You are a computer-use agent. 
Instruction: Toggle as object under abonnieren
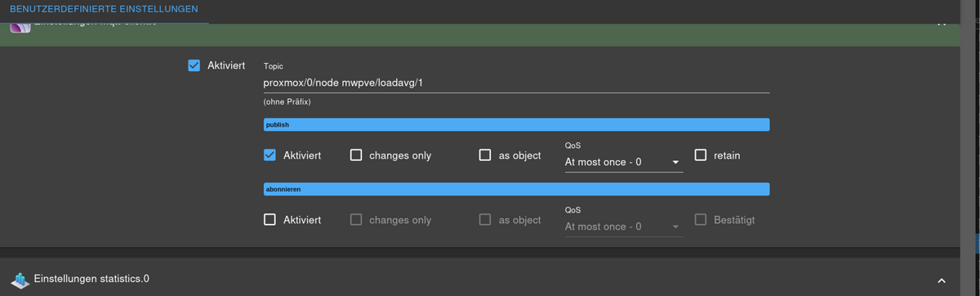coord(485,220)
